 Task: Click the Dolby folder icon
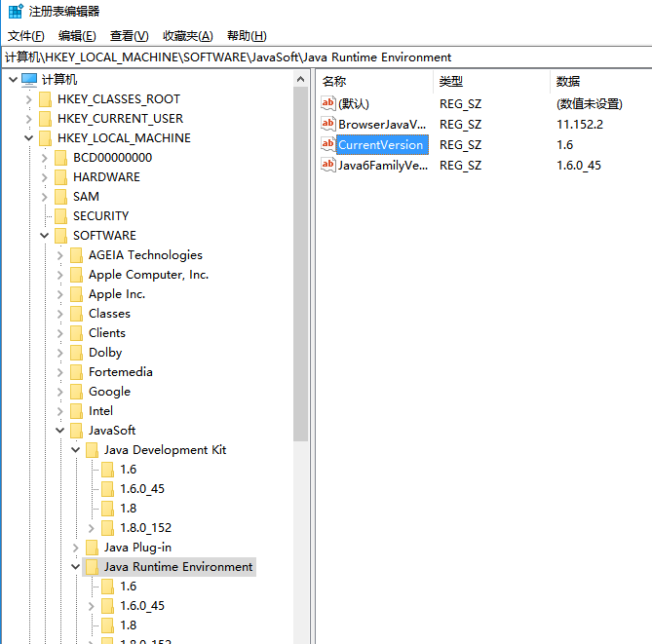pyautogui.click(x=76, y=353)
